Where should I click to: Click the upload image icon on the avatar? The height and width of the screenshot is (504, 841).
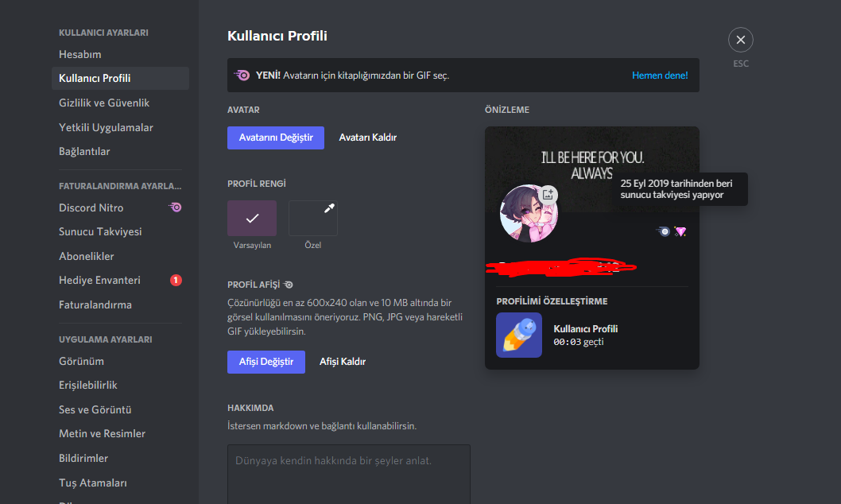tap(548, 195)
